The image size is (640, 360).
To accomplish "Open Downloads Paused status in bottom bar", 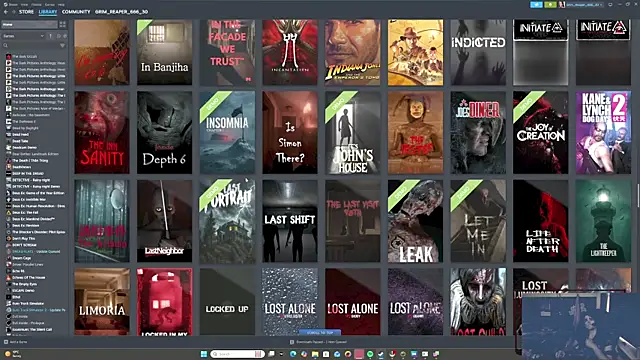I will 318,342.
